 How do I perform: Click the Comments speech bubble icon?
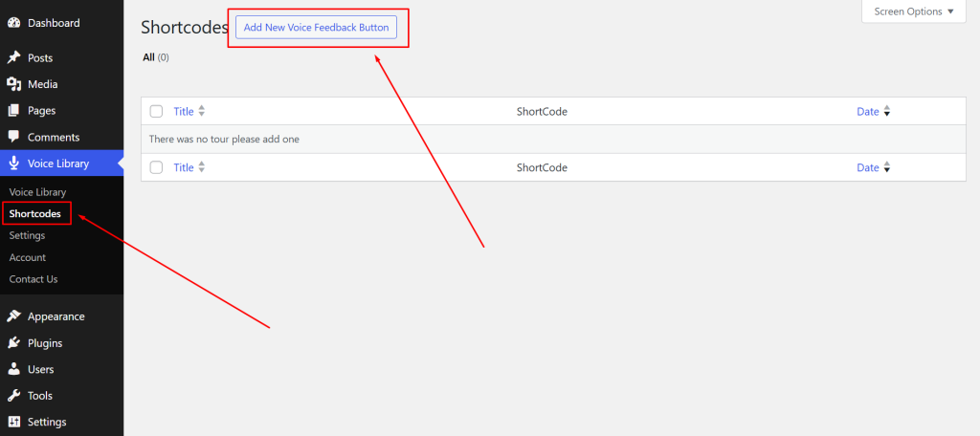[13, 138]
